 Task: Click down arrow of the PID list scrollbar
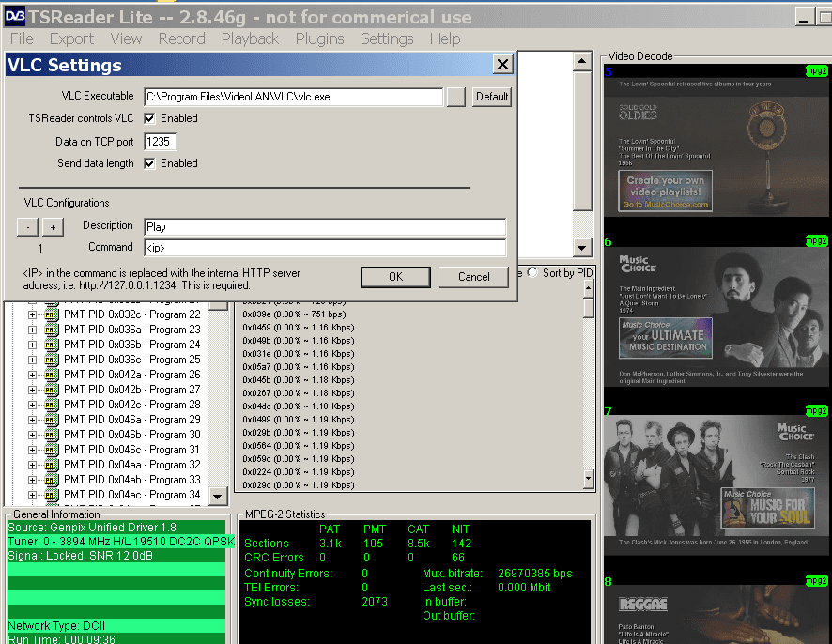coord(588,479)
